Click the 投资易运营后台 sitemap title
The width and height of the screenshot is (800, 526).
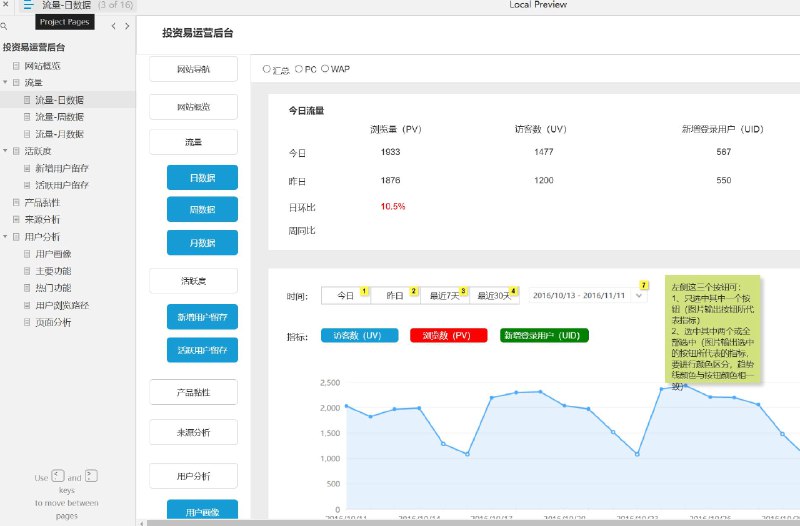click(x=34, y=47)
